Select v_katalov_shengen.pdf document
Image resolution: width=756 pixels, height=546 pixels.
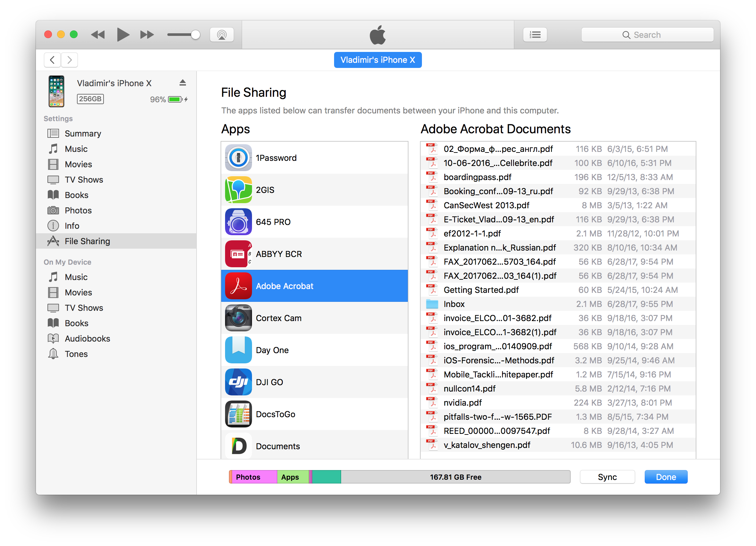click(558, 445)
